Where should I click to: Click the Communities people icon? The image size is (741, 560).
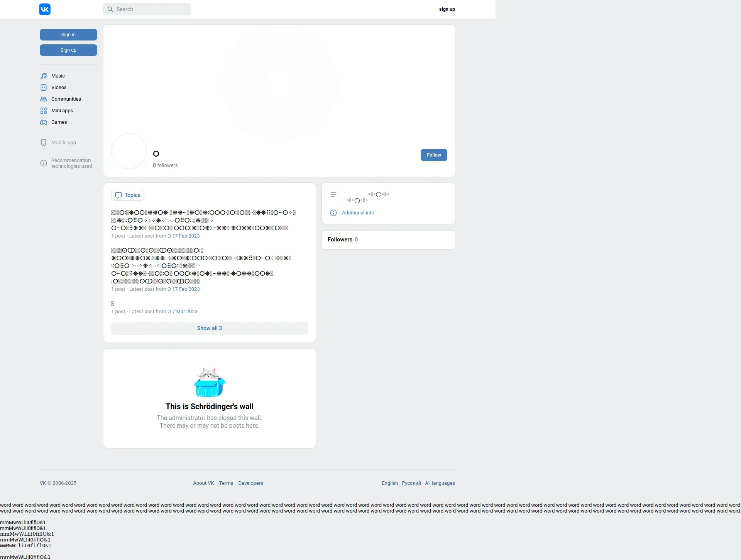[x=44, y=99]
